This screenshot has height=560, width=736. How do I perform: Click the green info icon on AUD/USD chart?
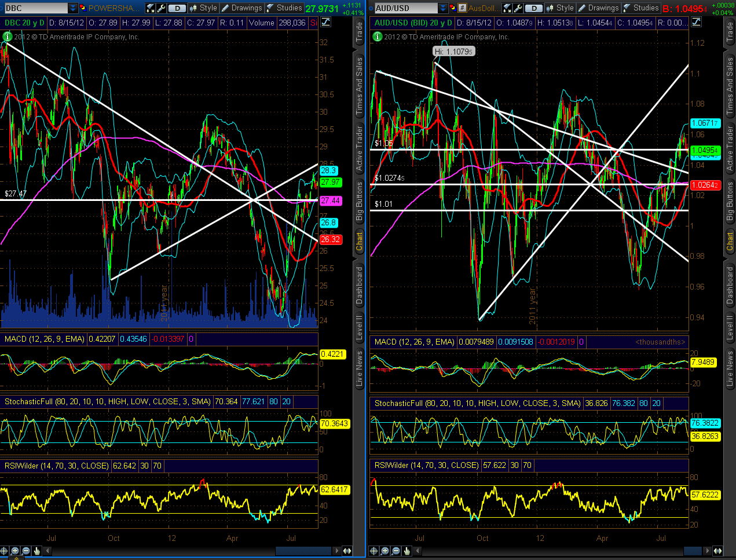coord(378,36)
